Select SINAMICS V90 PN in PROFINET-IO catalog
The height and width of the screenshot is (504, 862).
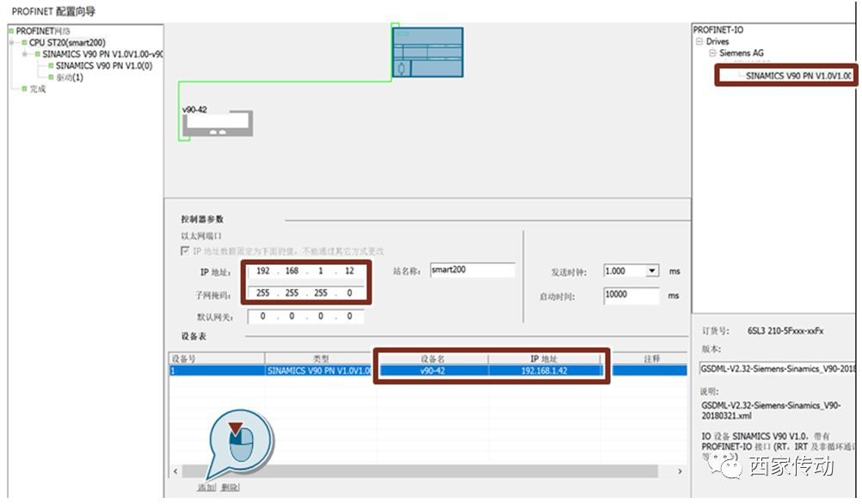pyautogui.click(x=798, y=76)
